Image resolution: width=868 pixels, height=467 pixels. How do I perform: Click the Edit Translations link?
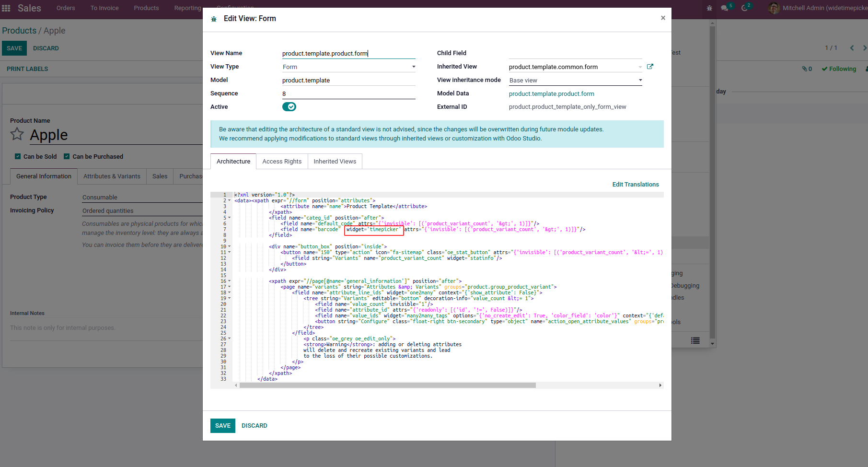(x=636, y=185)
